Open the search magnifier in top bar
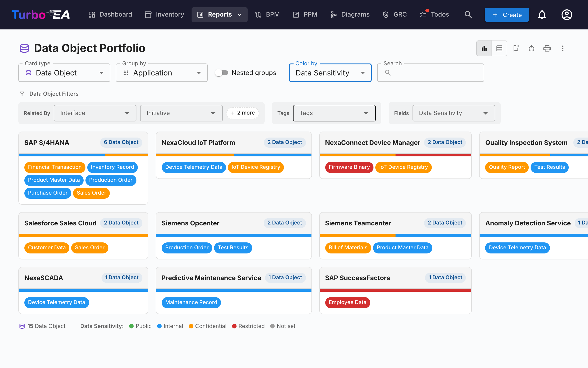 click(x=468, y=14)
